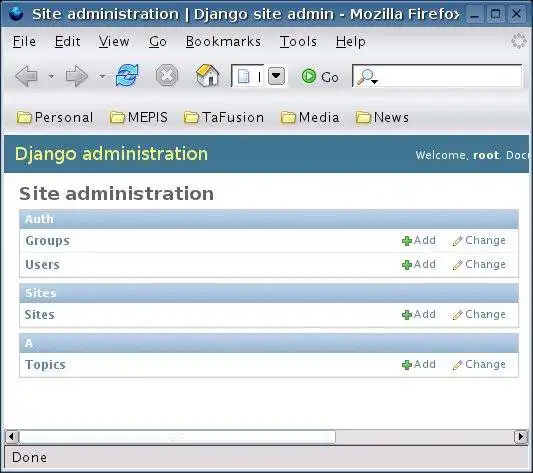This screenshot has width=533, height=473.
Task: Open the Bookmarks menu
Action: (223, 41)
